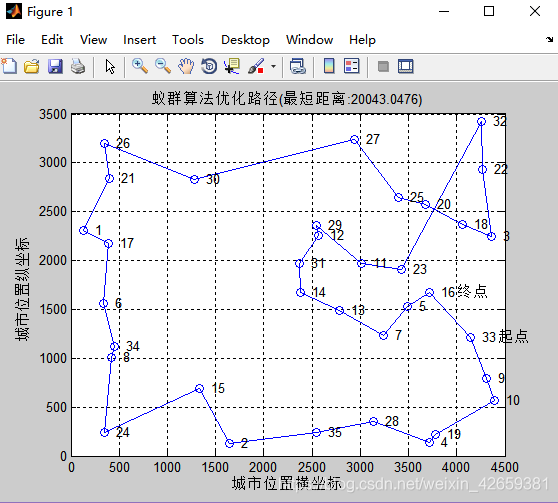The width and height of the screenshot is (558, 503).
Task: Click city node labeled 15
Action: pyautogui.click(x=200, y=389)
